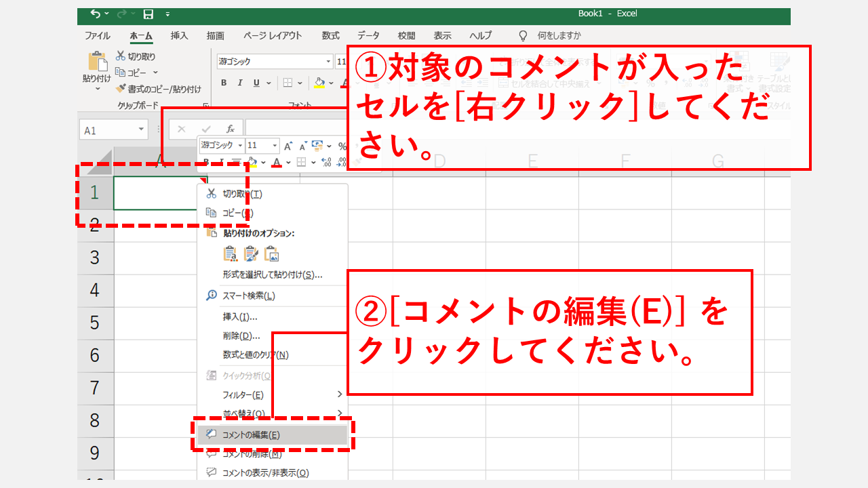Select 'コメントの編集(E)' in context menu
Screen dimensions: 868x488
(251, 435)
